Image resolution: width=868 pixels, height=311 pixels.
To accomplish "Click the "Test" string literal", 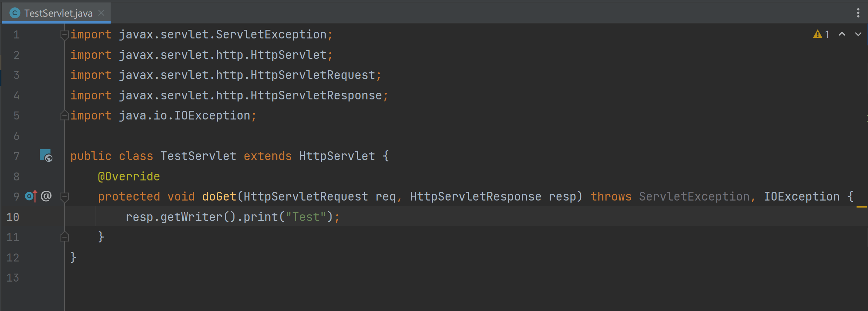I will point(306,217).
